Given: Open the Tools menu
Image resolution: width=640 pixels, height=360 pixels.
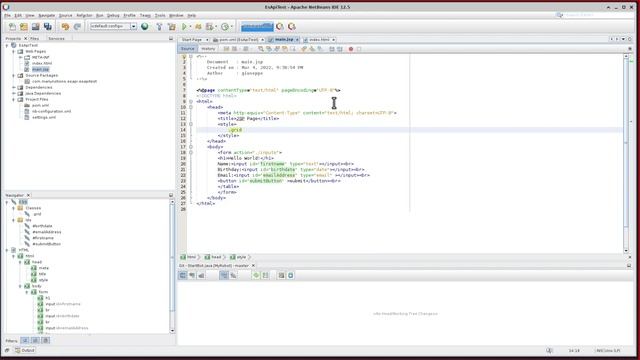Looking at the screenshot, I should tap(160, 16).
